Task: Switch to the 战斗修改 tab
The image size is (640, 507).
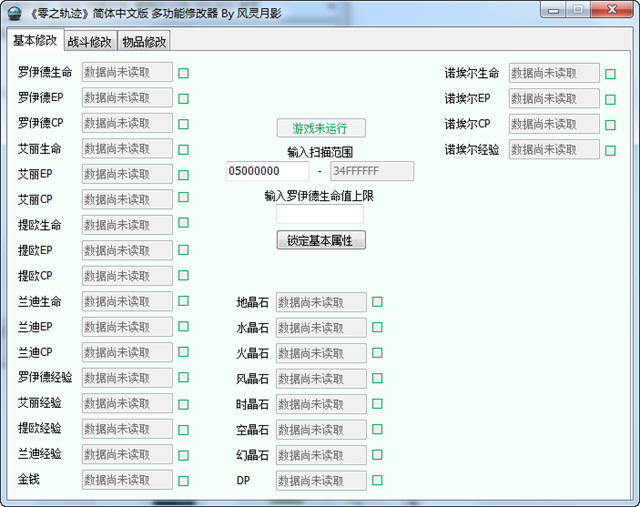Action: (x=90, y=41)
